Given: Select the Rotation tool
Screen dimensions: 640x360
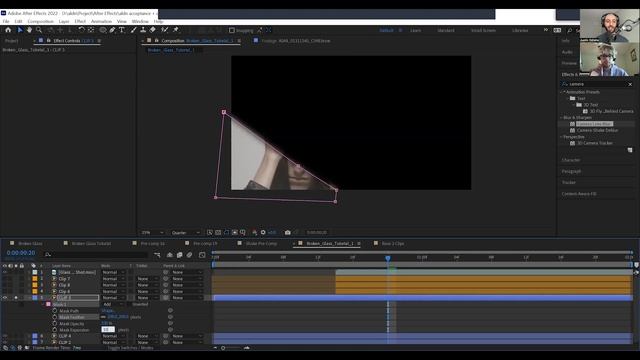Looking at the screenshot, I should point(81,30).
